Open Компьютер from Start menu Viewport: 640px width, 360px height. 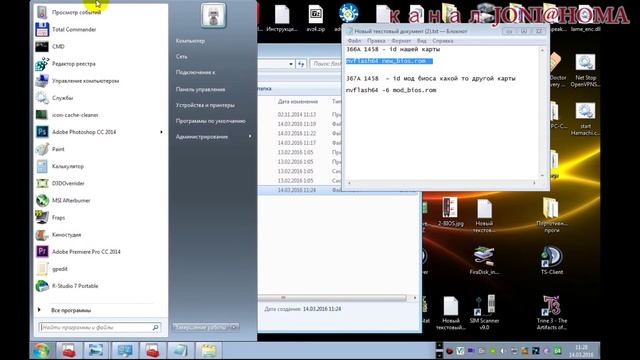[x=190, y=41]
